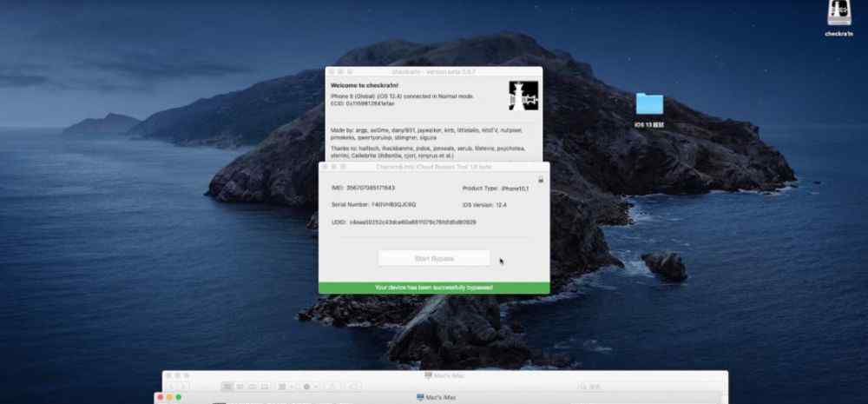Open the group-by dropdown in rear Finder
Image resolution: width=868 pixels, height=404 pixels.
coord(286,387)
